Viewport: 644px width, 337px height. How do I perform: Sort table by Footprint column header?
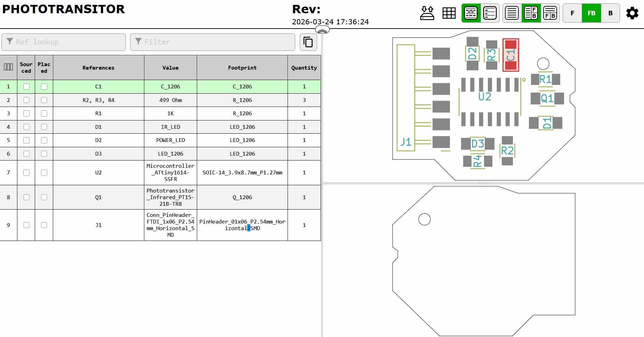[242, 68]
